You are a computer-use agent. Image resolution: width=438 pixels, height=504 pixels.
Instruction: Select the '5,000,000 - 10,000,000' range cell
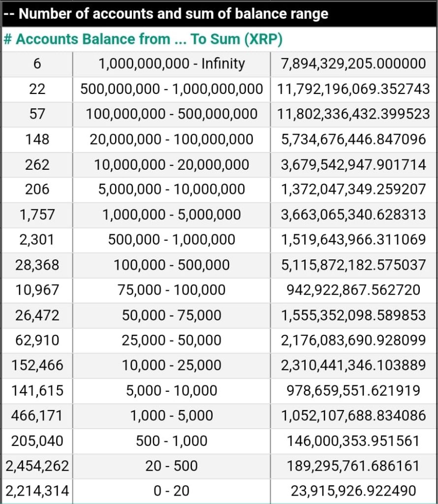(171, 189)
